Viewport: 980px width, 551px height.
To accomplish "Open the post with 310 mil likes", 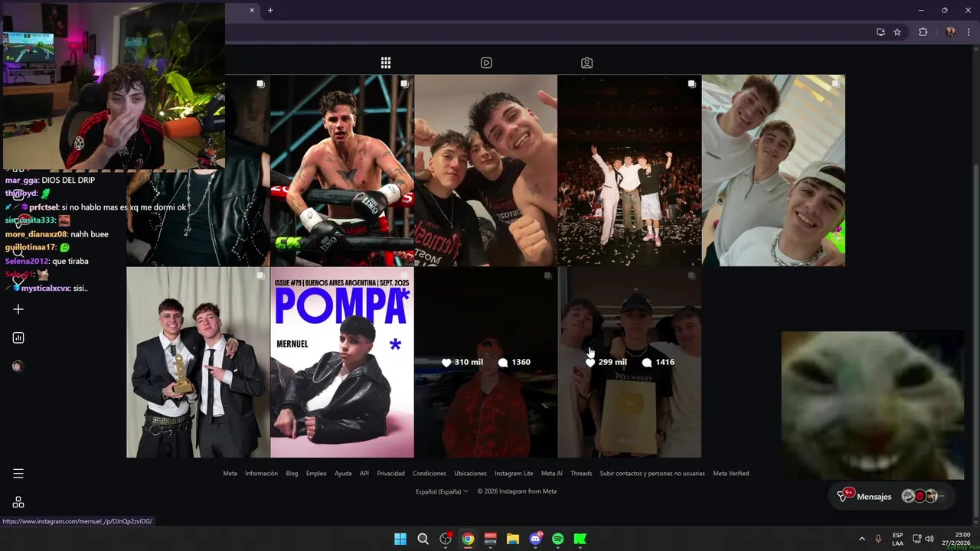I will [x=486, y=362].
